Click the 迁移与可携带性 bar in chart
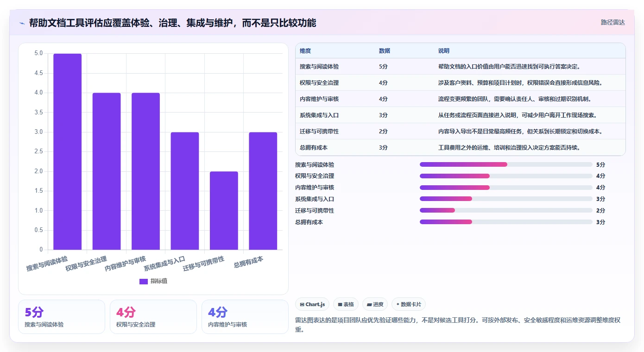This screenshot has width=644, height=352. pos(224,211)
